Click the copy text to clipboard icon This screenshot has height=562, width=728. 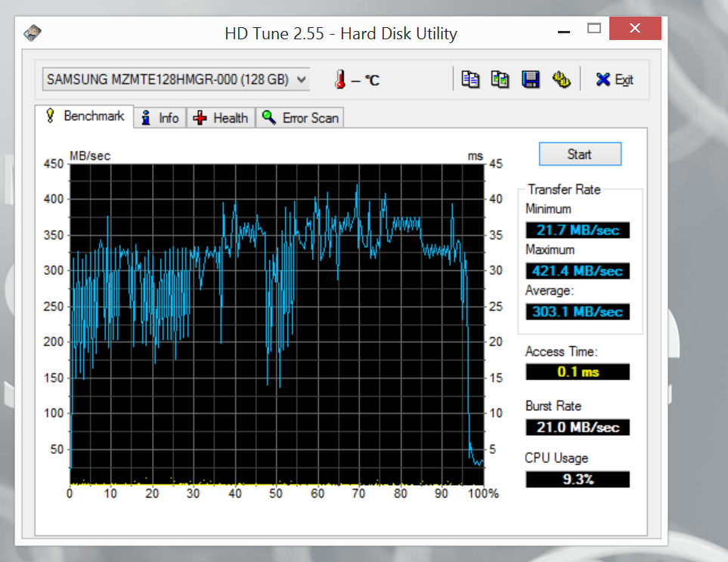470,79
